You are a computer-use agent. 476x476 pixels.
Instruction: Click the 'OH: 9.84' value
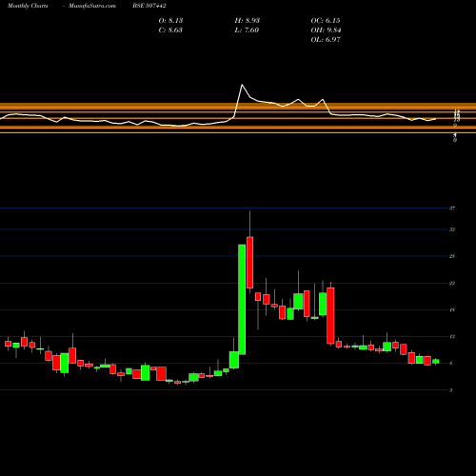coord(326,30)
